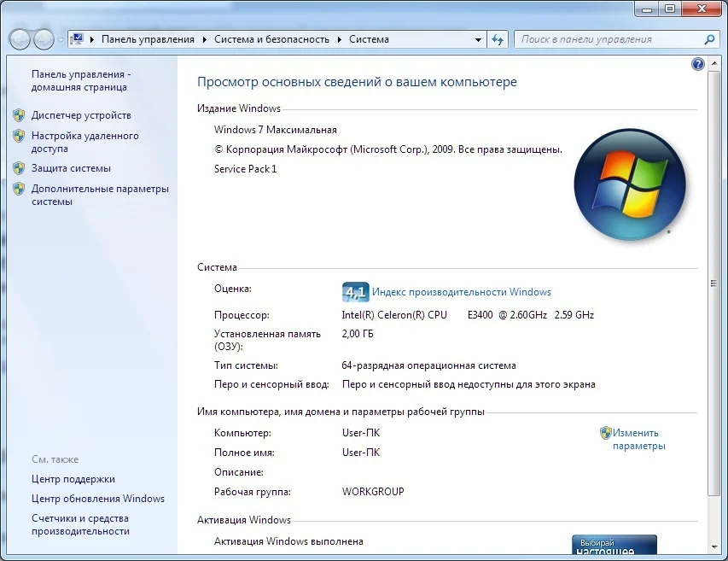The width and height of the screenshot is (728, 561).
Task: Click Изменить параметры link
Action: point(639,440)
